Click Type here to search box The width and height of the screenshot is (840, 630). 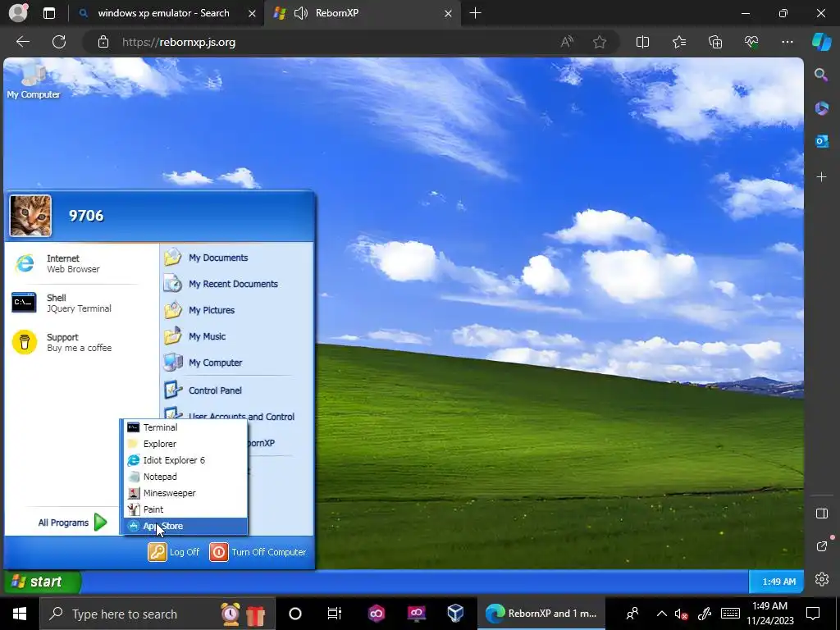click(x=157, y=614)
